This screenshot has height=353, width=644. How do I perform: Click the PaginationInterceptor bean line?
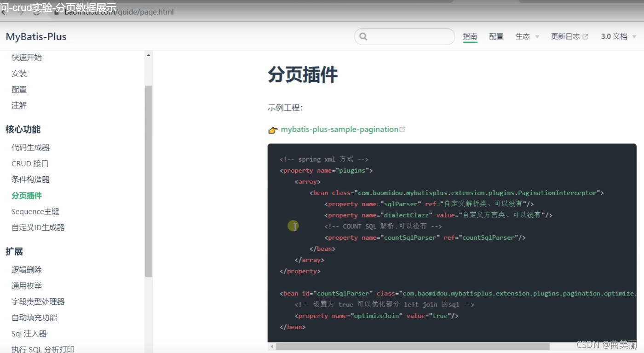[x=457, y=193]
